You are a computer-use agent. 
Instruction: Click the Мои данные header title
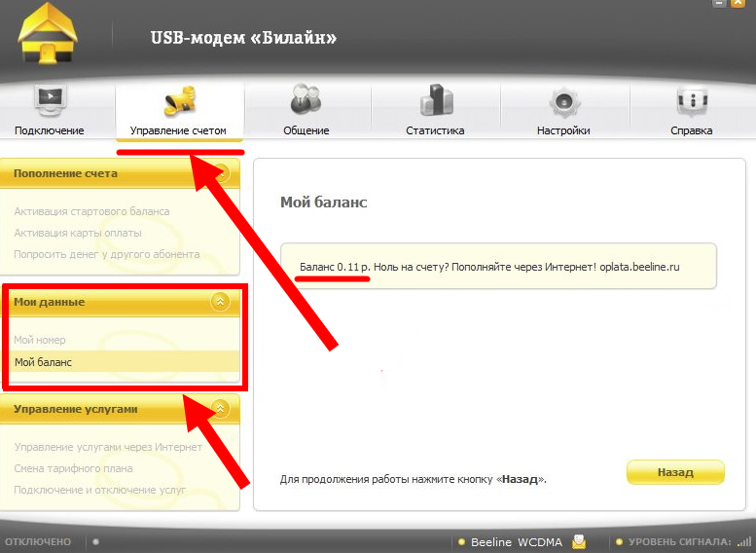point(49,302)
